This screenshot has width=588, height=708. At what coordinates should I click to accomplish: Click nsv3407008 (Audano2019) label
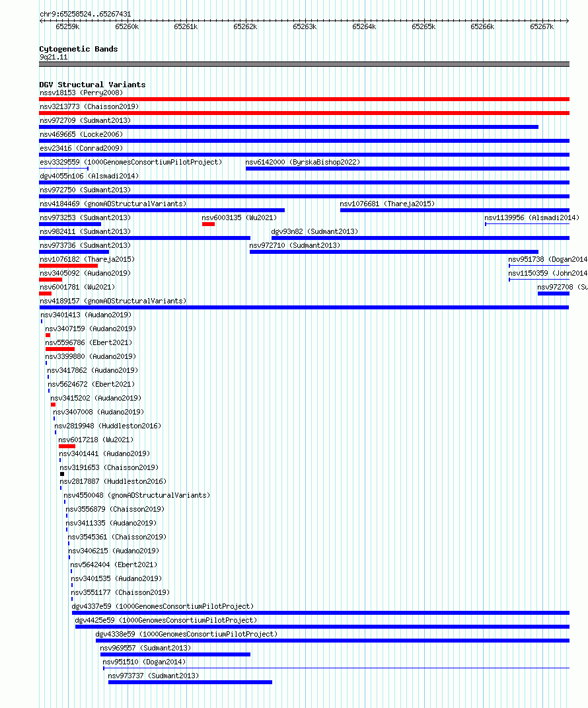pos(98,413)
